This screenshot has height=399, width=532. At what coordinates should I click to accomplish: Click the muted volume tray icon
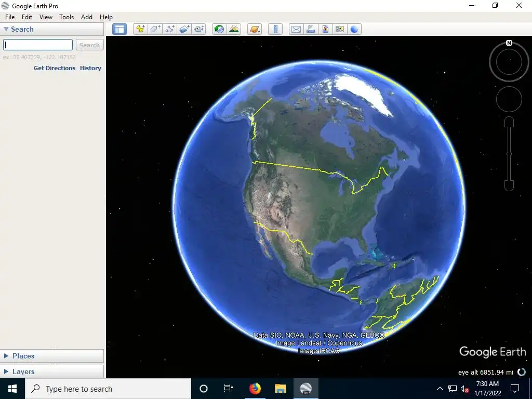click(464, 389)
